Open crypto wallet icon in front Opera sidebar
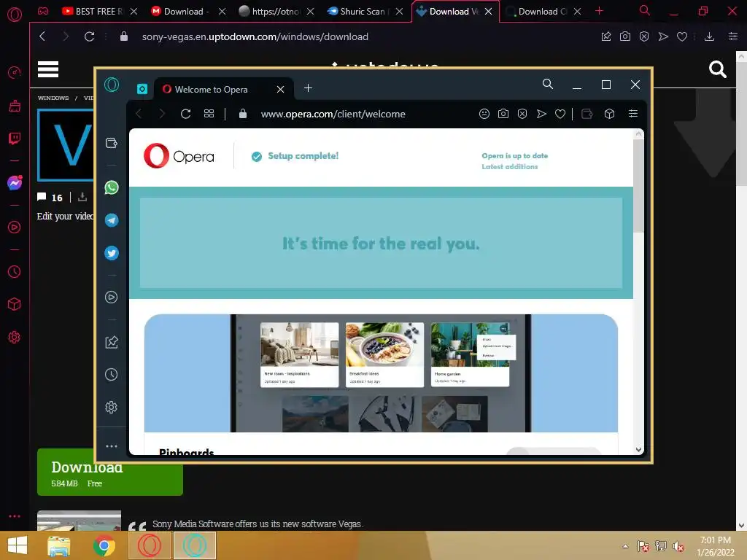The image size is (747, 560). tap(111, 144)
